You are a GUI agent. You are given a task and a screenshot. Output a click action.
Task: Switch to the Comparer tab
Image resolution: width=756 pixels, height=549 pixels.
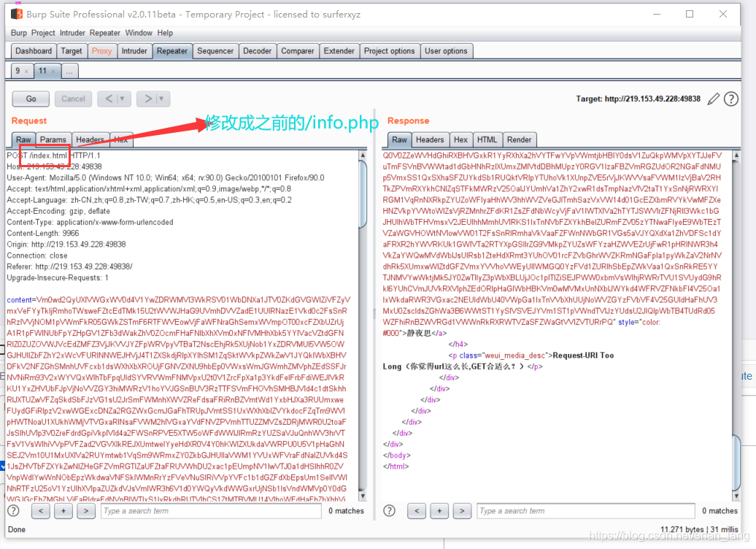coord(298,51)
